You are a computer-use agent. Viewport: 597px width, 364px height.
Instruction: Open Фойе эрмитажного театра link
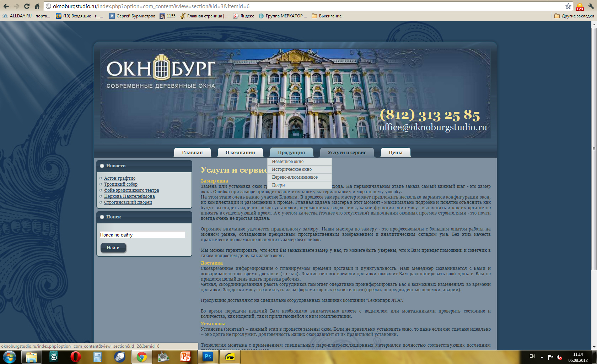click(131, 190)
